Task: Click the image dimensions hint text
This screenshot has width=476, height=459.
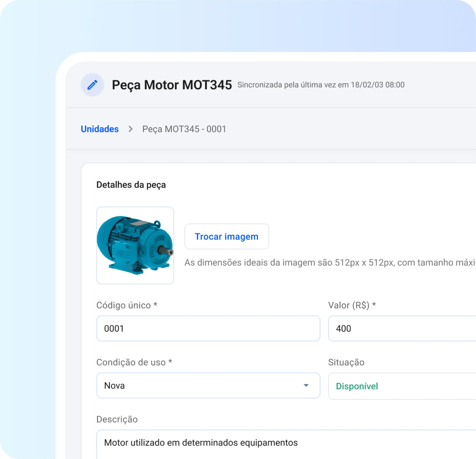Action: [x=330, y=263]
